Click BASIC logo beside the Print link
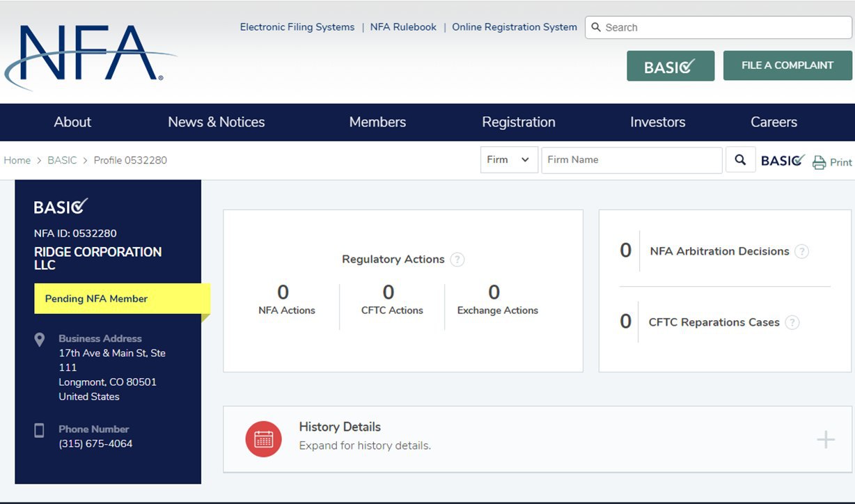The height and width of the screenshot is (504, 855). tap(783, 161)
